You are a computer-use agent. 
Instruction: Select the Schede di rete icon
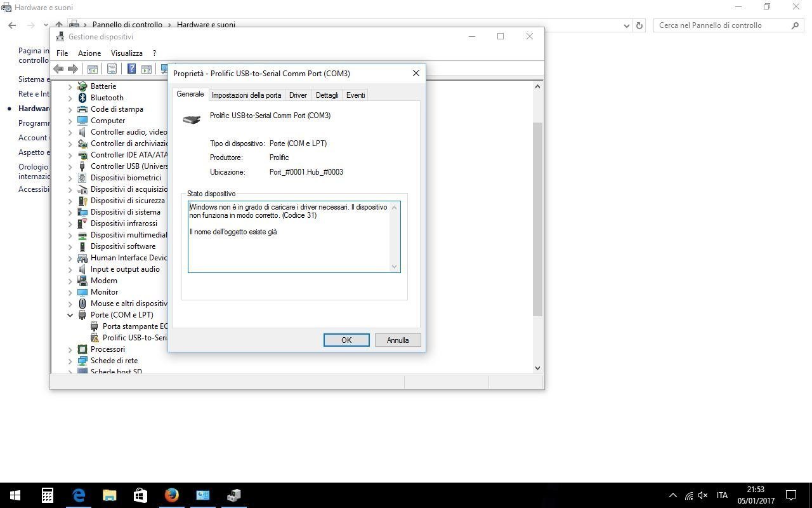point(82,361)
